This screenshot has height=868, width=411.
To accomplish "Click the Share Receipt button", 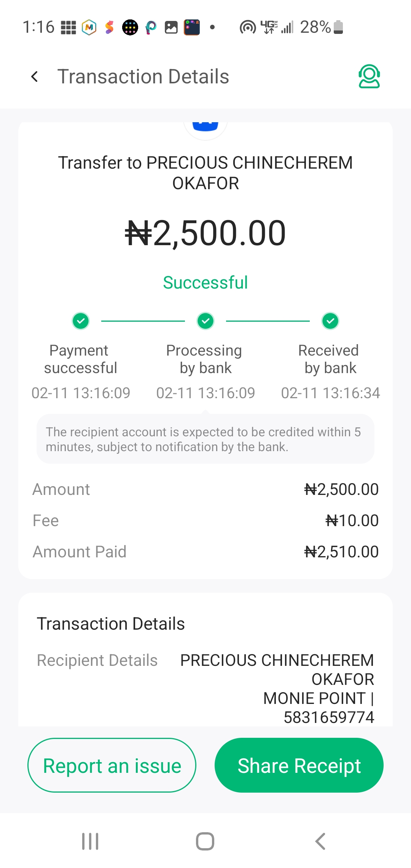I will [x=299, y=766].
